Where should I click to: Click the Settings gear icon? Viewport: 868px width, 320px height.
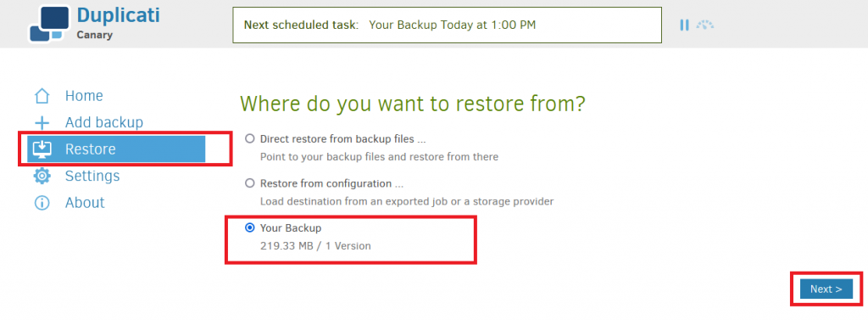[x=42, y=176]
